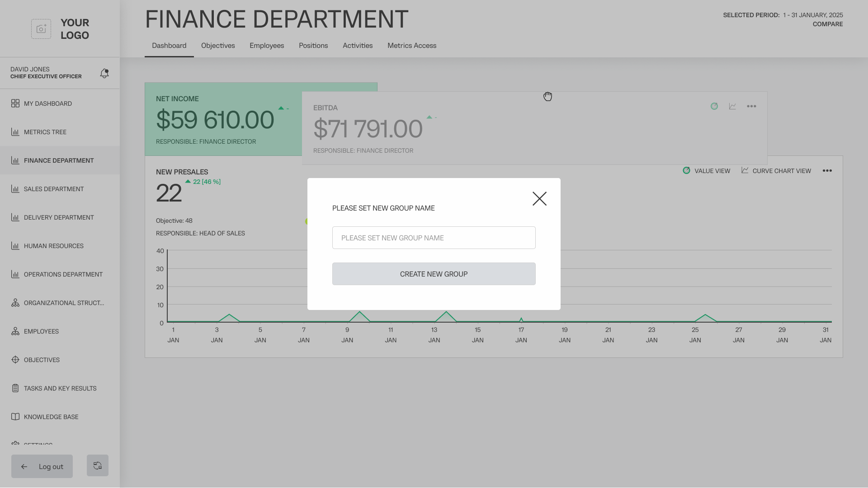Open Metrics Tree in sidebar
Viewport: 868px width, 488px height.
45,132
